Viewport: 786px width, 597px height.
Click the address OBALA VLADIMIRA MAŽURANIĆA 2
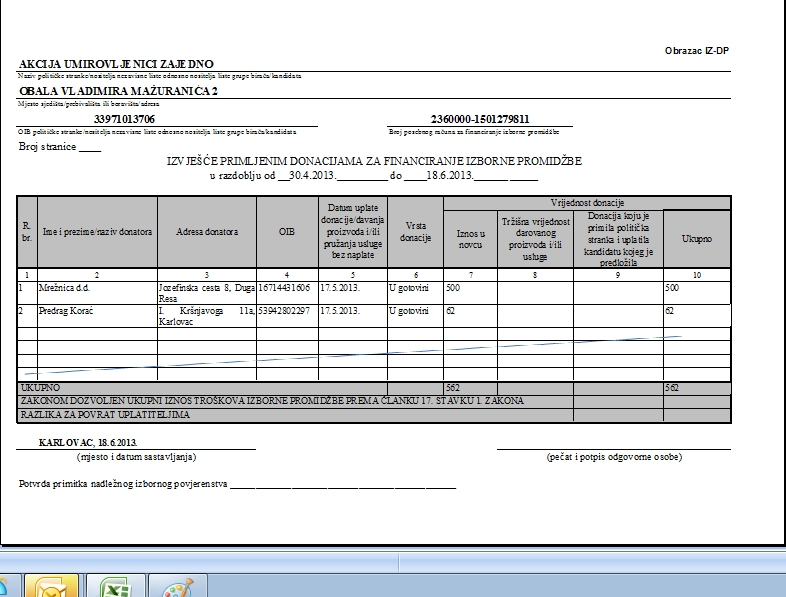[118, 91]
